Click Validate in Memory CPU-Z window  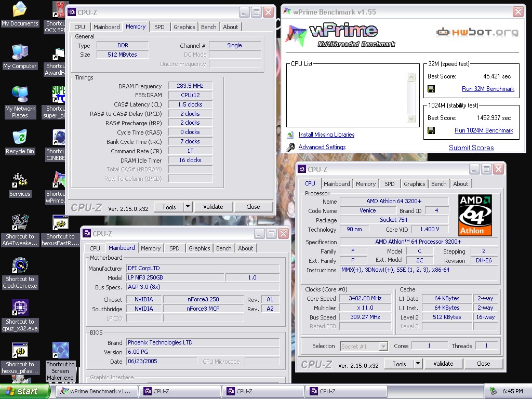[213, 207]
